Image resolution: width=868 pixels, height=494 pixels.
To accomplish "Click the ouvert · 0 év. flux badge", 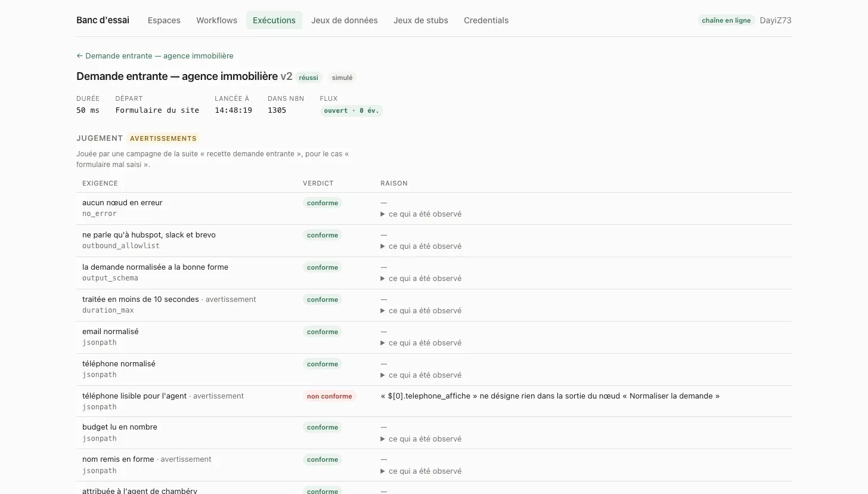I will pos(351,111).
